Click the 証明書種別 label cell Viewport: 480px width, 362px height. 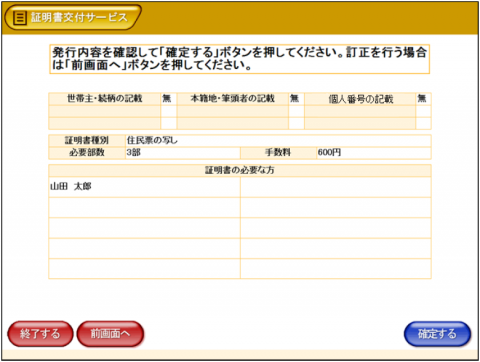click(x=87, y=140)
